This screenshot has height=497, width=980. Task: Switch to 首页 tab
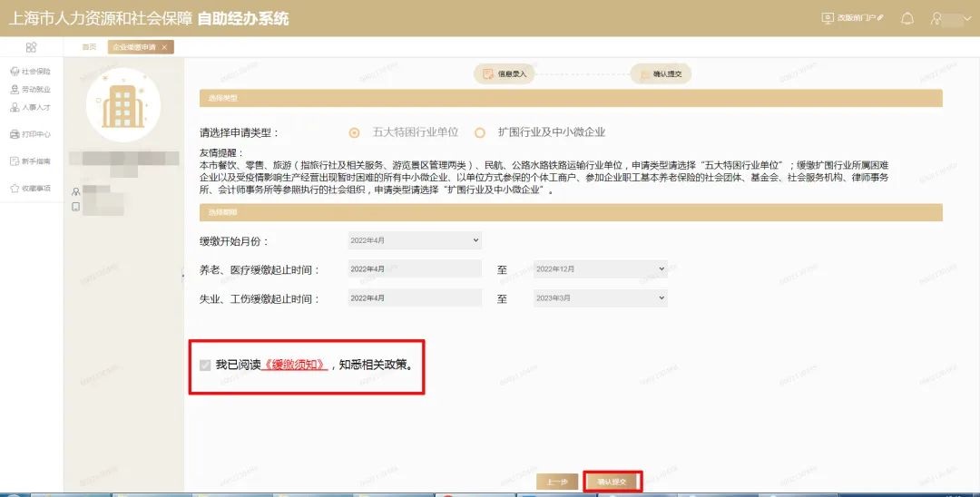pyautogui.click(x=89, y=47)
